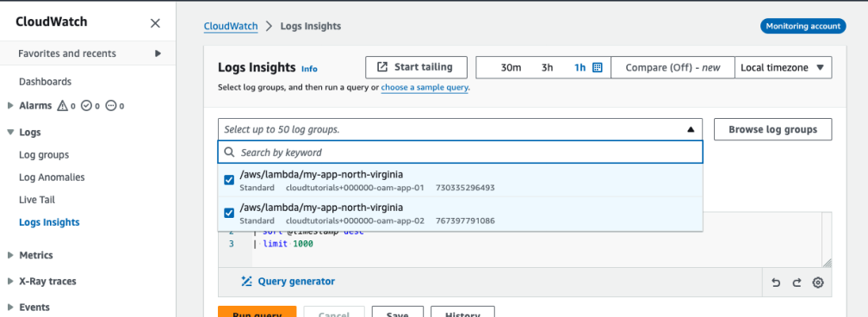The width and height of the screenshot is (868, 317).
Task: Click cloudtutorials+000000-oam-app-01 text
Action: coord(355,188)
